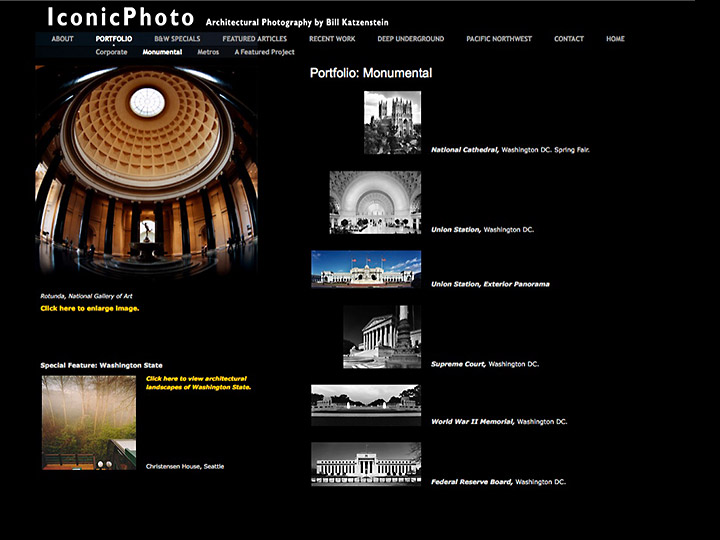
Task: Click the 'Click here to enlarge image' link
Action: [x=90, y=308]
